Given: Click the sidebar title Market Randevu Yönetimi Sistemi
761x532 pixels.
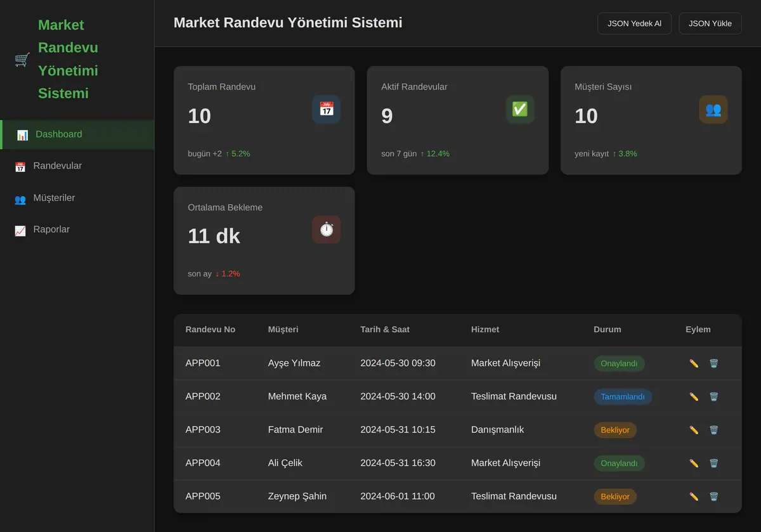Looking at the screenshot, I should point(68,59).
